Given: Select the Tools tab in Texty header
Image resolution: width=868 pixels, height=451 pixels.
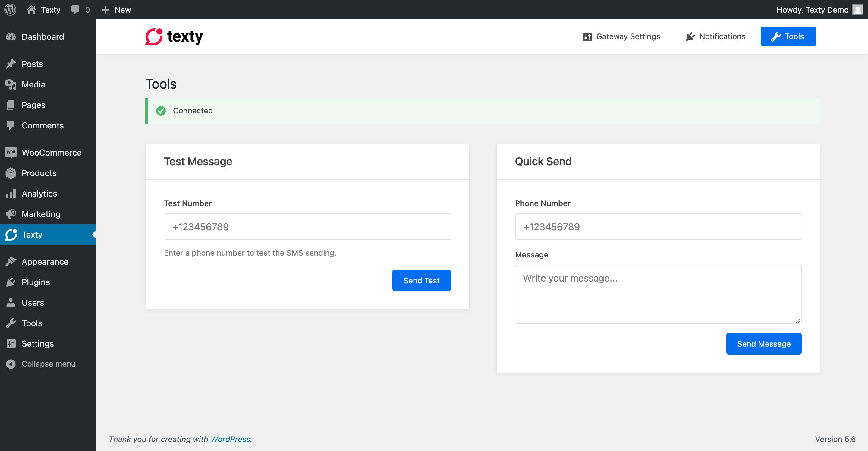Looking at the screenshot, I should 788,36.
